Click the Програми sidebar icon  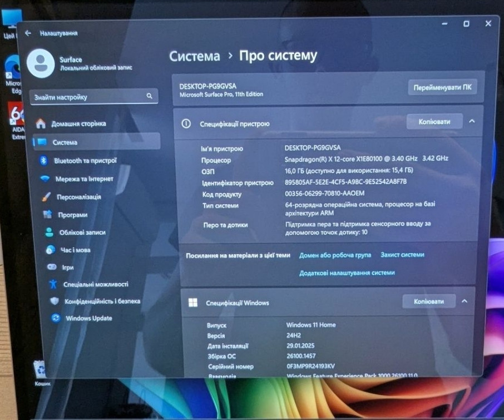[x=47, y=214]
